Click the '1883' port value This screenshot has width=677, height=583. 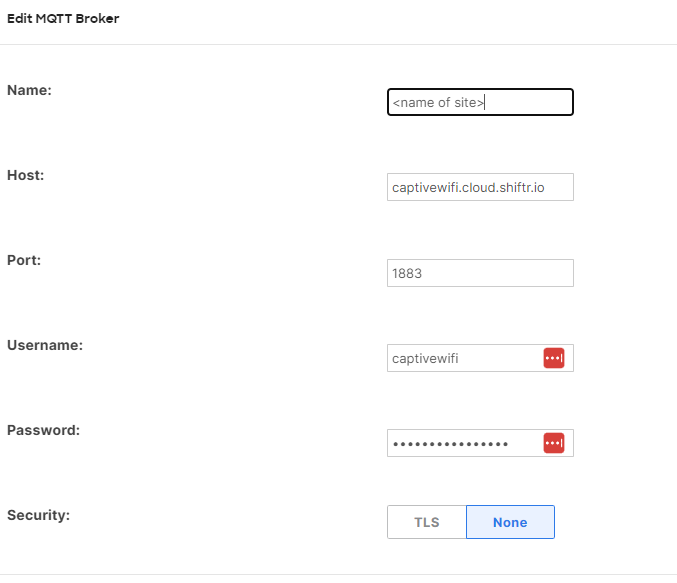coord(407,273)
